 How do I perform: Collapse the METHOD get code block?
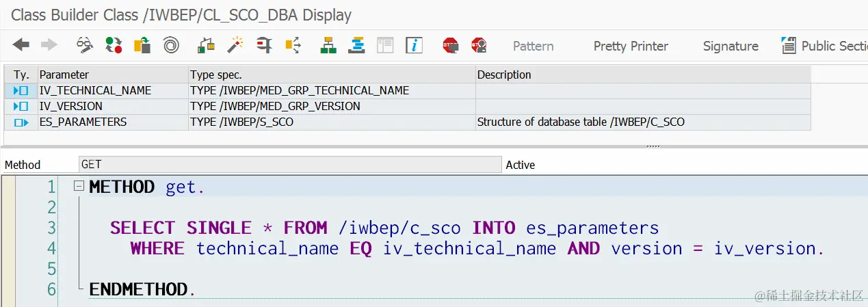[79, 186]
